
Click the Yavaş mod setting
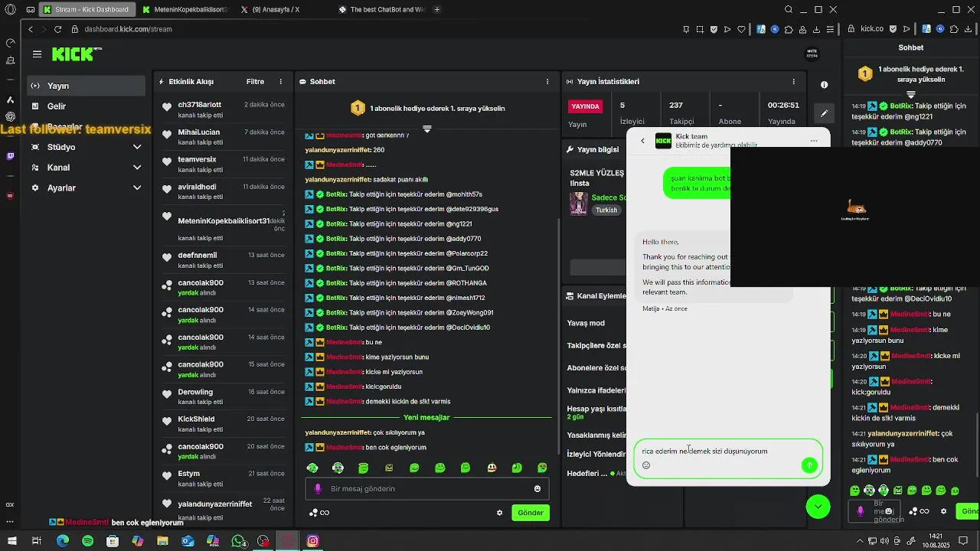pos(586,324)
